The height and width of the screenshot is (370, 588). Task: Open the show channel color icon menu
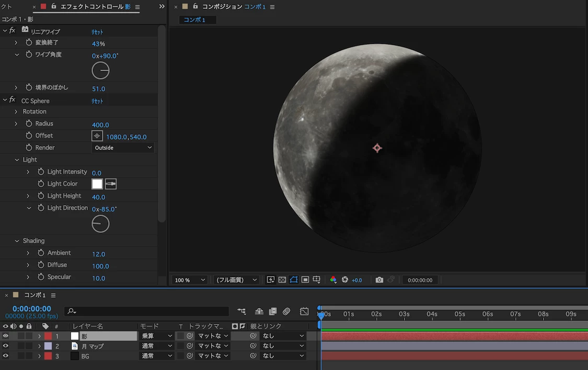click(333, 280)
